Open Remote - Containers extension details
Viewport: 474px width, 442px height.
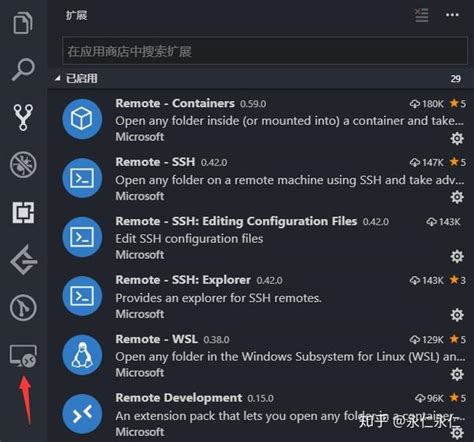click(x=175, y=103)
